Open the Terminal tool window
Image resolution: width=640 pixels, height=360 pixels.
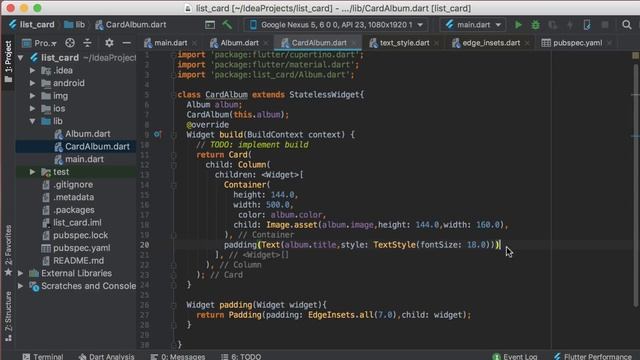tap(43, 356)
